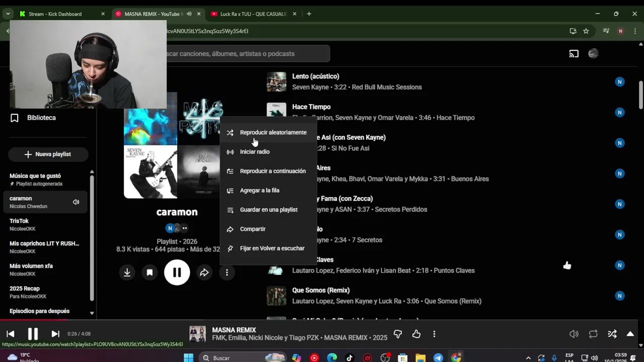Open the tab search dropdown
Viewport: 644px width, 362px height.
pos(8,14)
